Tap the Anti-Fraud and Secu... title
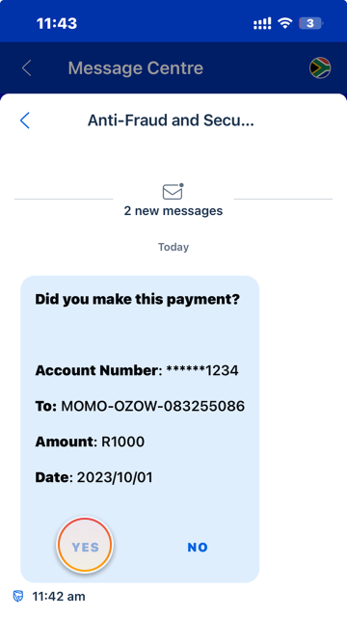The width and height of the screenshot is (347, 644). 171,121
